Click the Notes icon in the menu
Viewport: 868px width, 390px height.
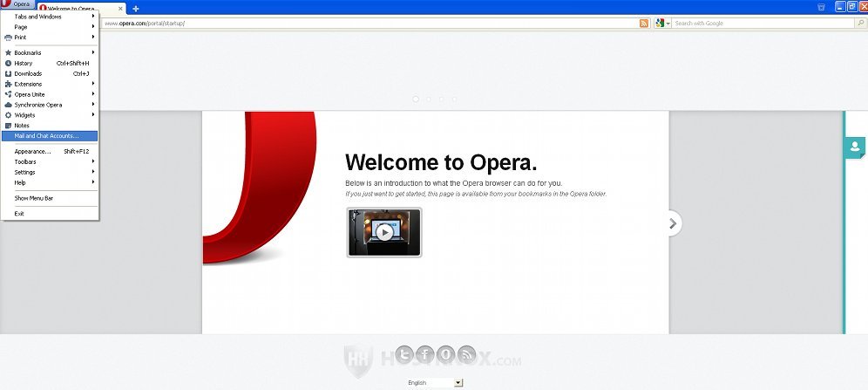(9, 126)
